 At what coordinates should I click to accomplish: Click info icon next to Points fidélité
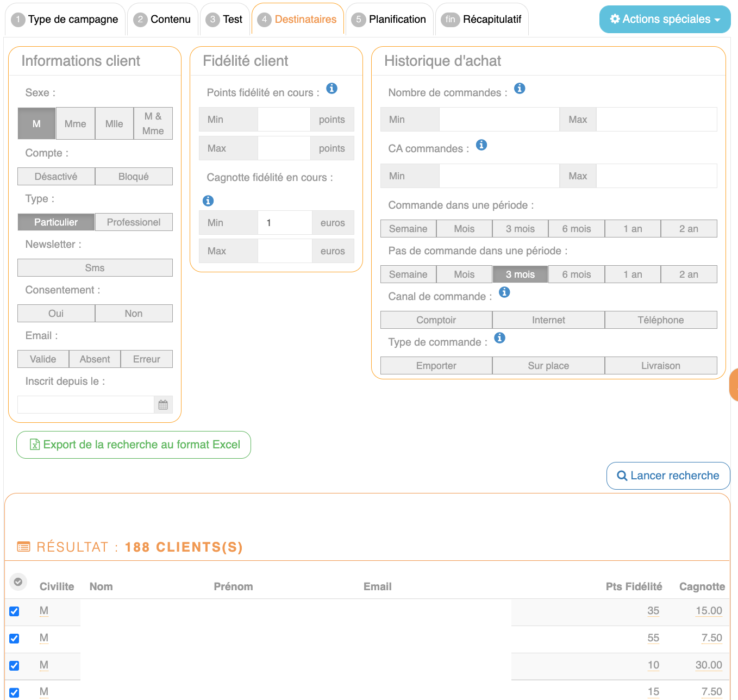(332, 88)
